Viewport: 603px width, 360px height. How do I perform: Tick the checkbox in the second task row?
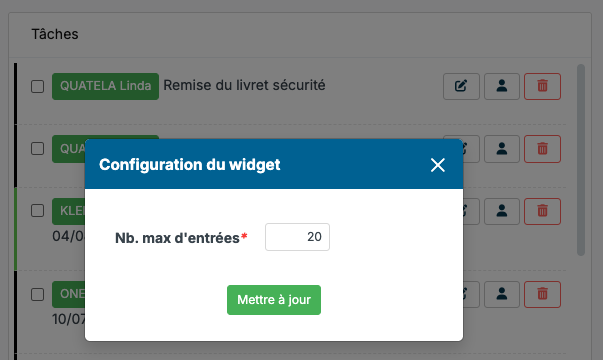[x=37, y=148]
